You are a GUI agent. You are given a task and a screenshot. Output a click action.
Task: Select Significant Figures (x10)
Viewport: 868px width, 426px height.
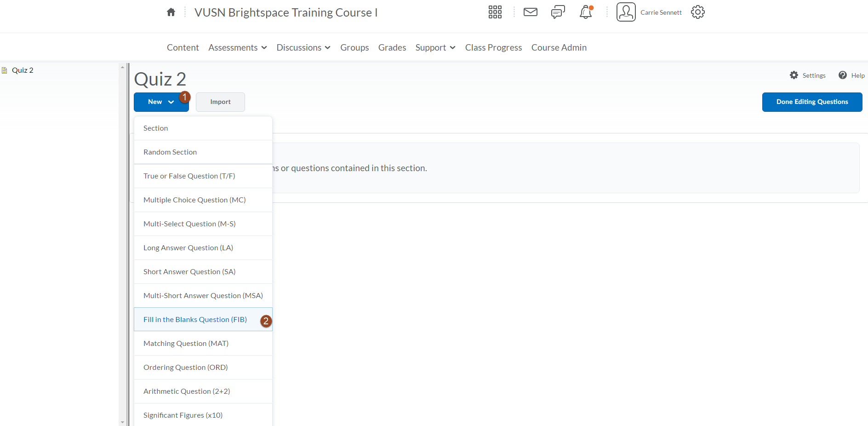tap(203, 415)
